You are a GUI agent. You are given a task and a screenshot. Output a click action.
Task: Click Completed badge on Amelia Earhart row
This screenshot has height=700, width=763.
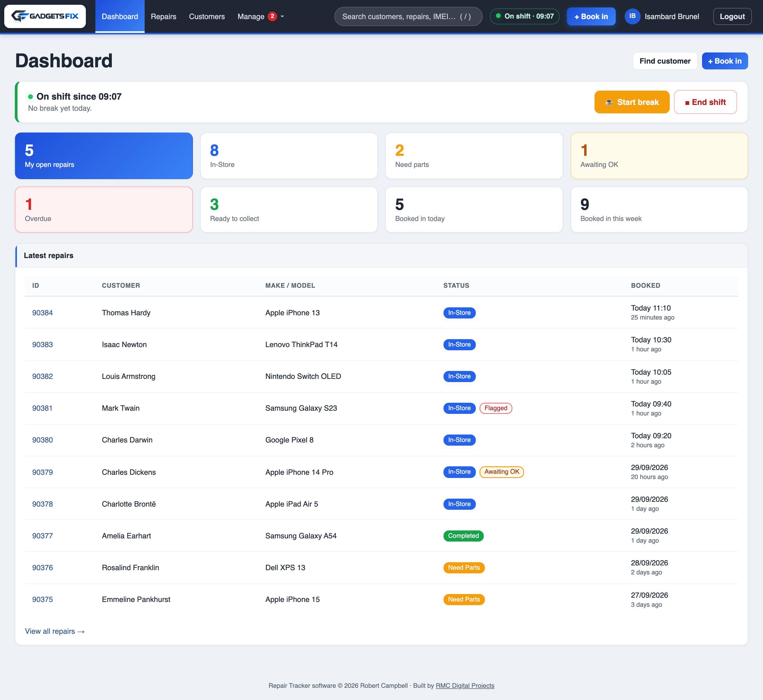(463, 536)
